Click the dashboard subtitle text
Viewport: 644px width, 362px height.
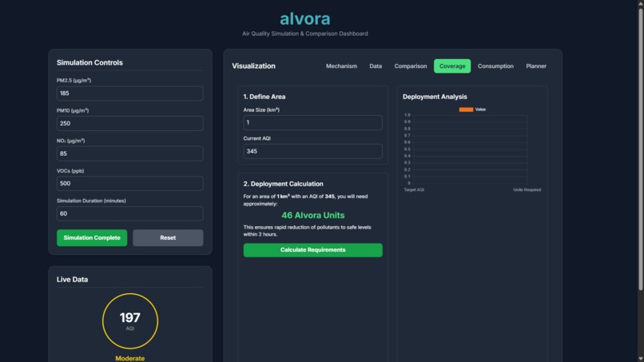click(x=304, y=34)
